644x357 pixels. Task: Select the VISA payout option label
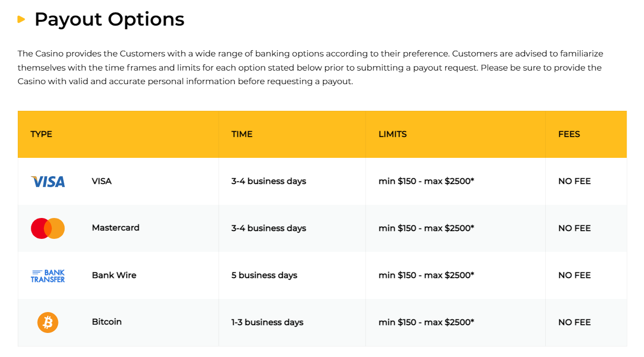(x=102, y=181)
